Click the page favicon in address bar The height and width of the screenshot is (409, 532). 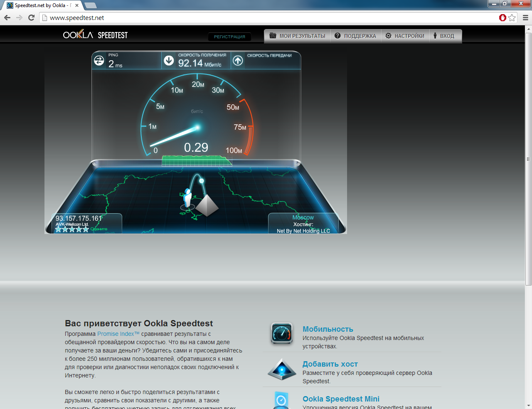[x=45, y=17]
